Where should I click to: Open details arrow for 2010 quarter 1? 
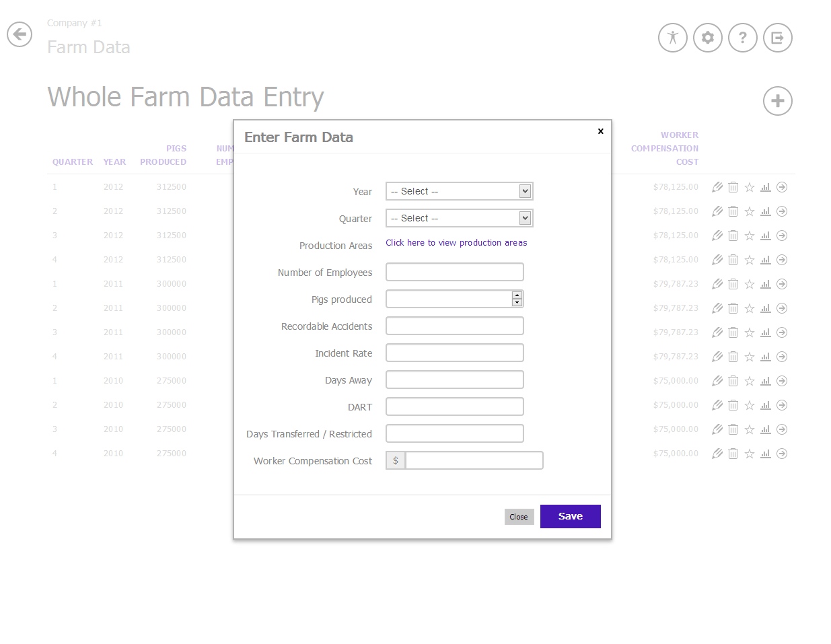coord(782,381)
